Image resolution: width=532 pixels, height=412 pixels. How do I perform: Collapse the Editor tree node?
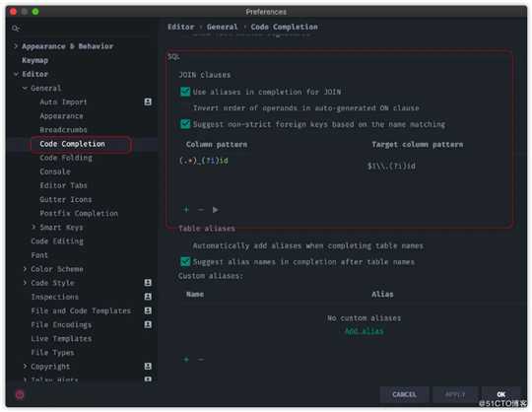pyautogui.click(x=16, y=74)
